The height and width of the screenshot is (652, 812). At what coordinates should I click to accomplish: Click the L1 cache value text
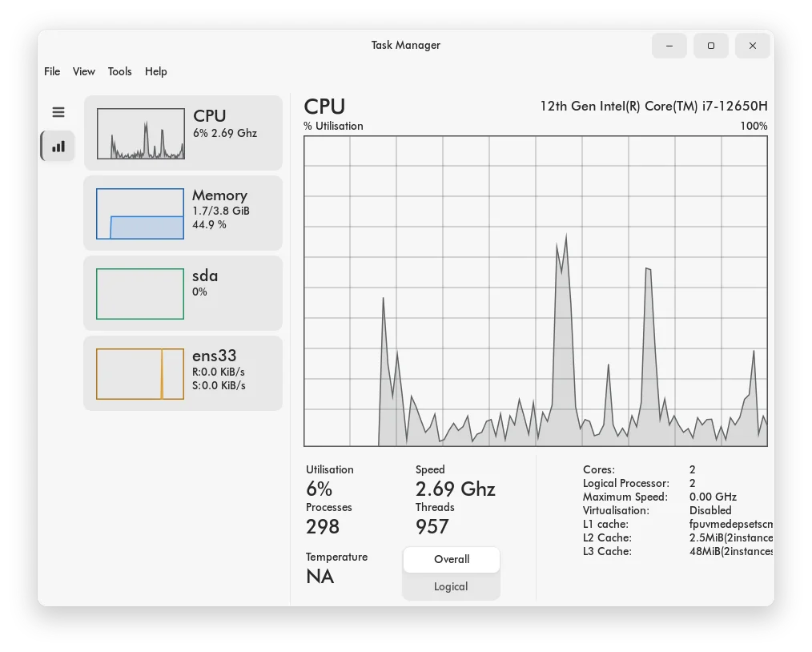coord(730,524)
